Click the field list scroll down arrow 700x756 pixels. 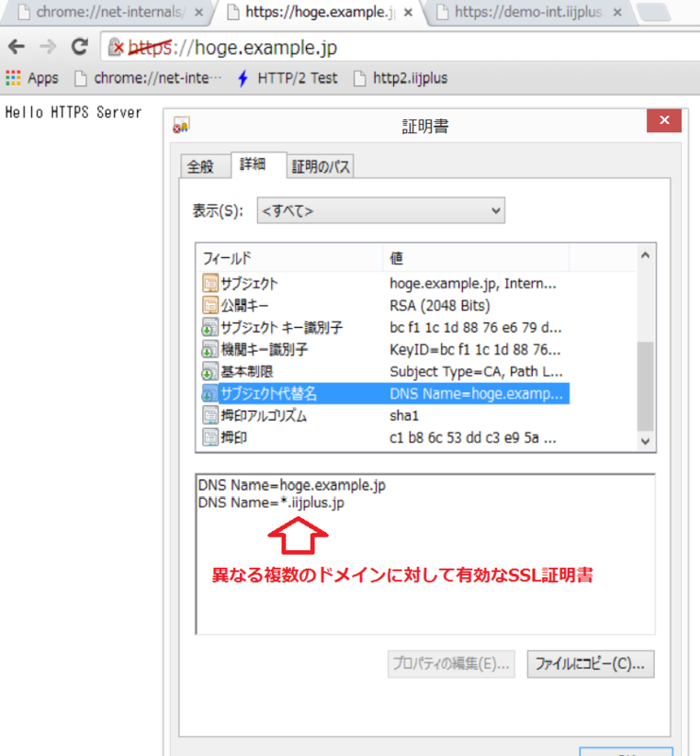click(x=645, y=441)
